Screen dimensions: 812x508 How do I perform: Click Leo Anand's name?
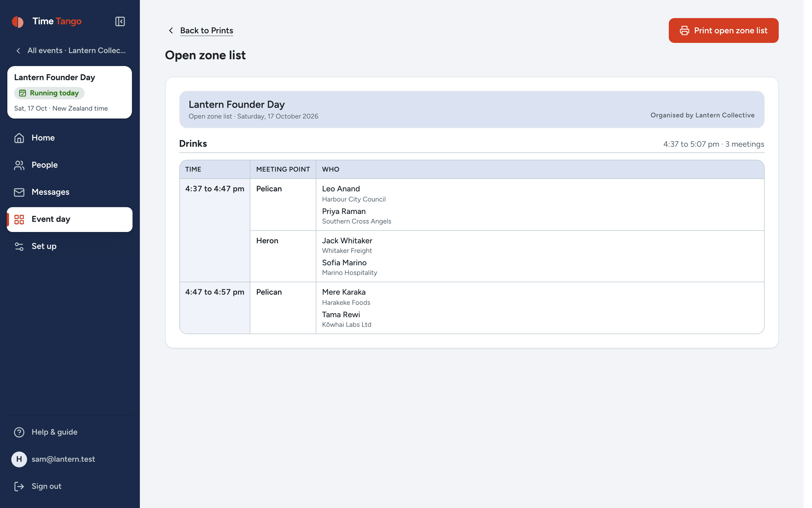[x=341, y=189]
